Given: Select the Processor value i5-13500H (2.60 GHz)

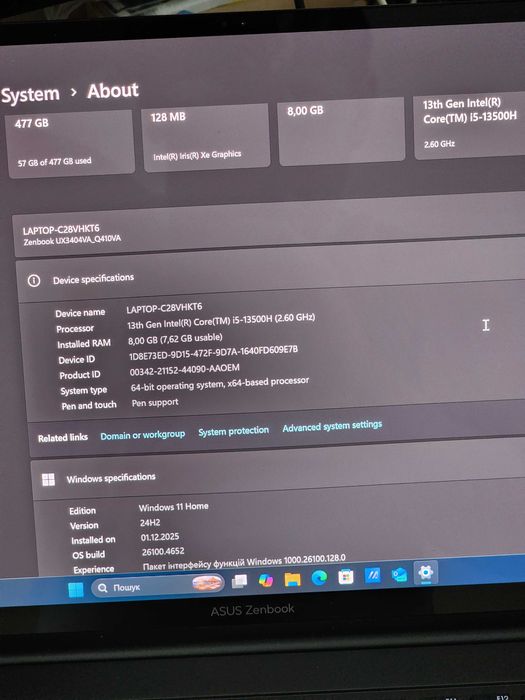Looking at the screenshot, I should tap(221, 321).
